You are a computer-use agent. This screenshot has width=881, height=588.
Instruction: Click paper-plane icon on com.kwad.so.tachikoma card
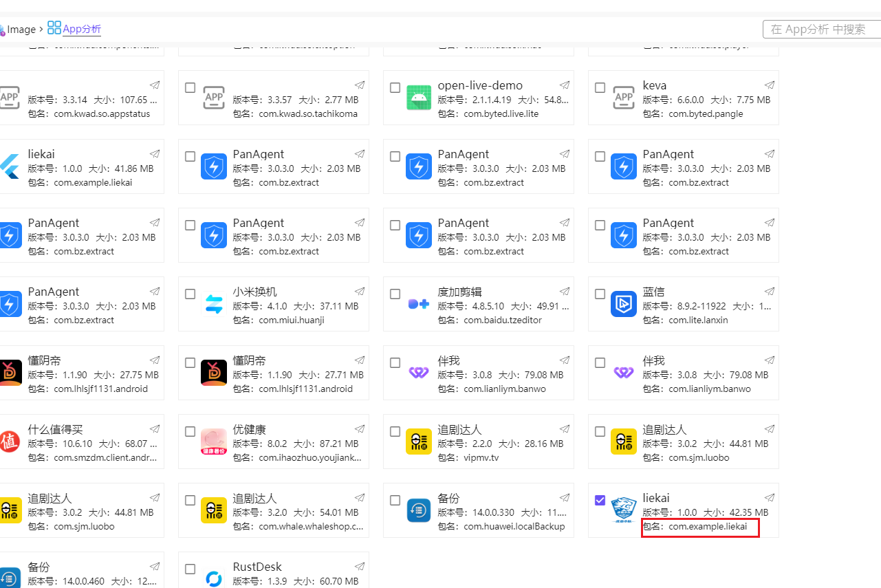point(360,85)
